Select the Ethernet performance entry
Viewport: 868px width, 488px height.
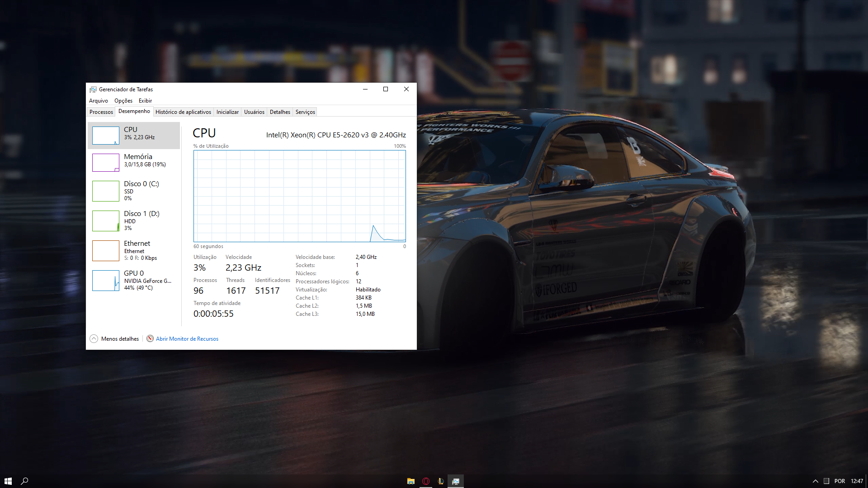coord(134,251)
